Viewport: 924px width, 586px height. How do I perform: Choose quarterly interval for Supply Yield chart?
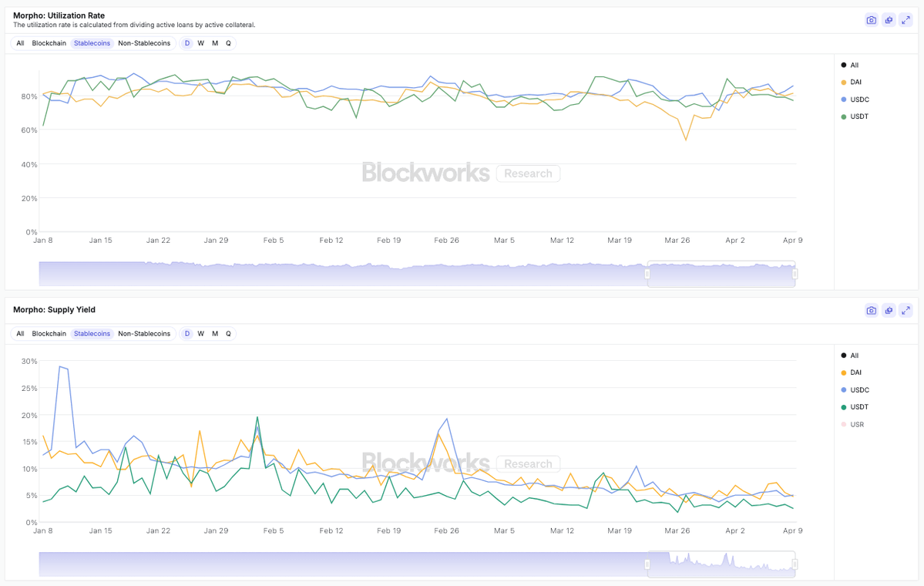click(x=228, y=334)
